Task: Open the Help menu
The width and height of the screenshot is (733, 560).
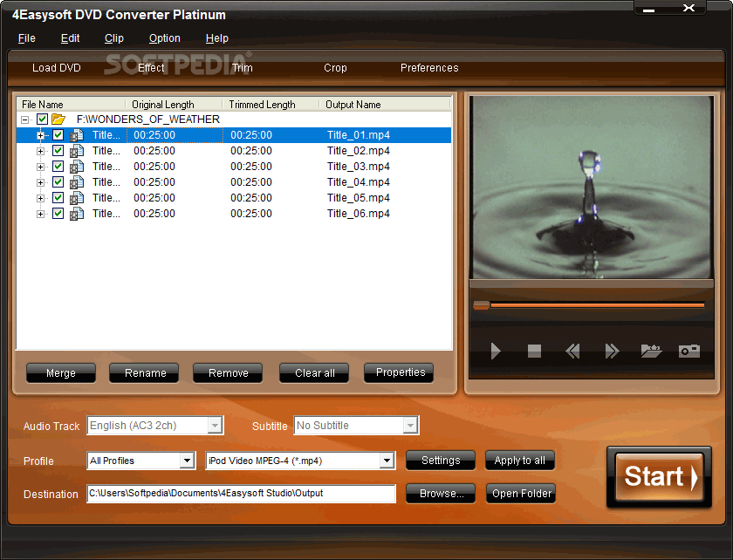Action: coord(217,38)
